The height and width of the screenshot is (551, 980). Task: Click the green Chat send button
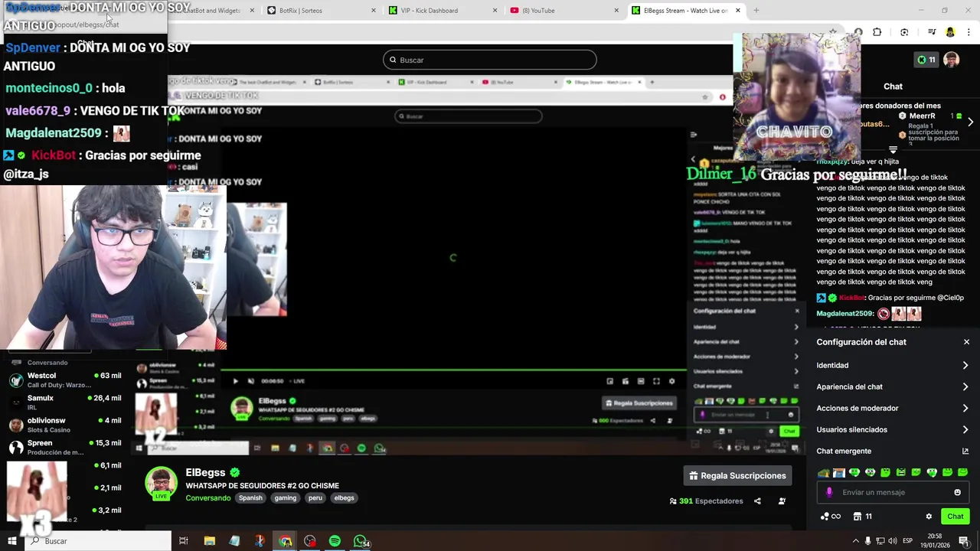(955, 517)
